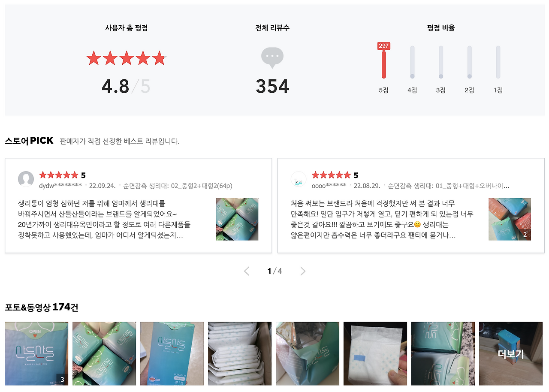Screen dimensions: 549x392
Task: Open gallery photo of single unwrapped pad
Action: pos(375,354)
